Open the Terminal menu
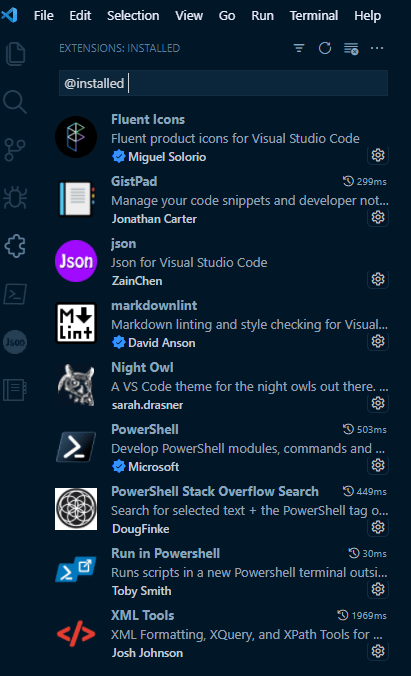The width and height of the screenshot is (411, 676). pyautogui.click(x=314, y=16)
